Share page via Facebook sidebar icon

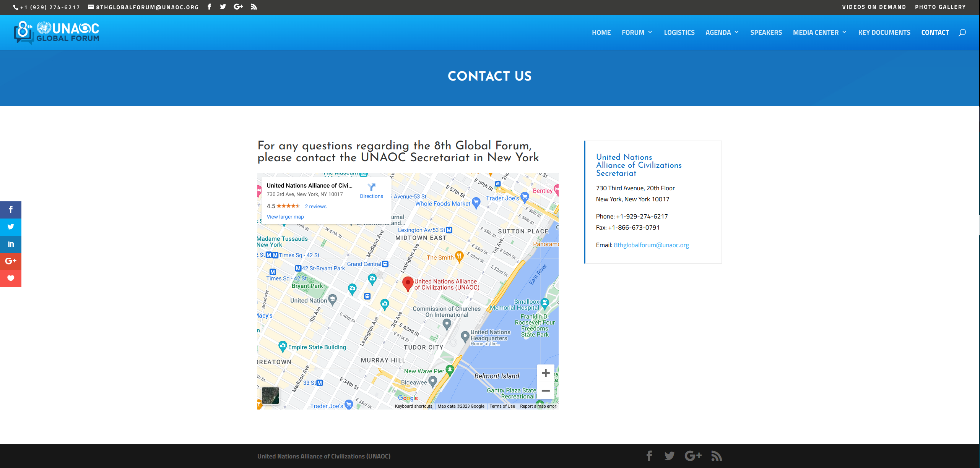coord(11,210)
